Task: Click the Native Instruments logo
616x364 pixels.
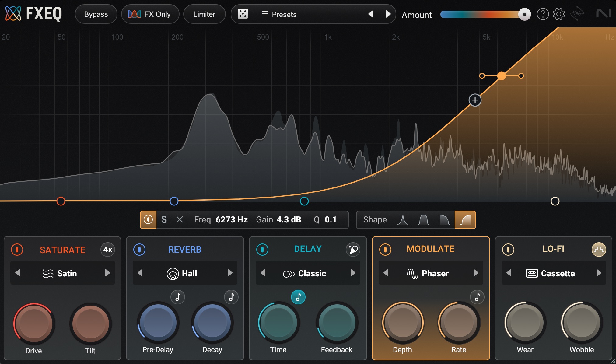Action: 603,14
